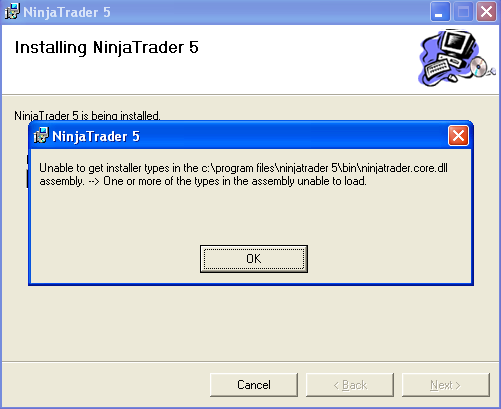Click the error dialog's title bar text

(96, 136)
